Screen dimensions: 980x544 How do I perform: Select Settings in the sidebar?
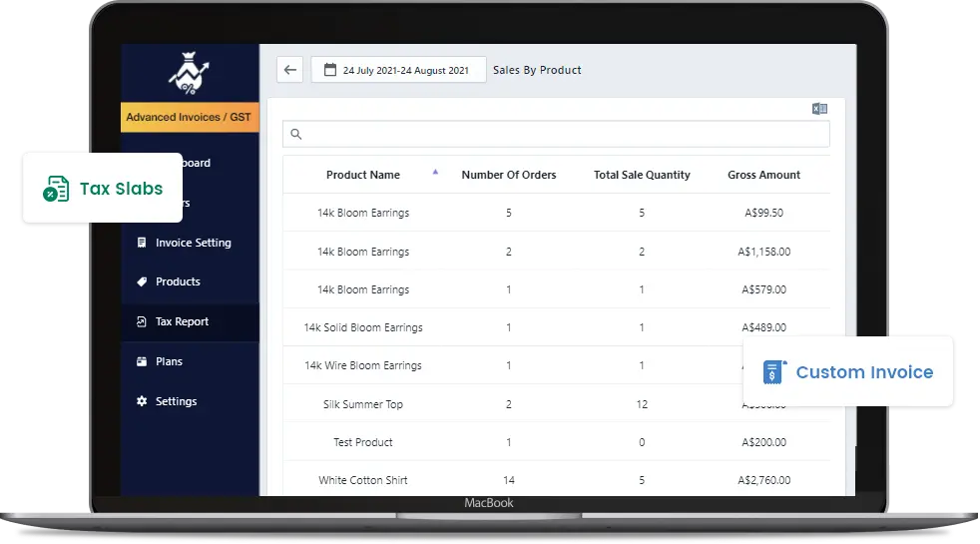[176, 401]
